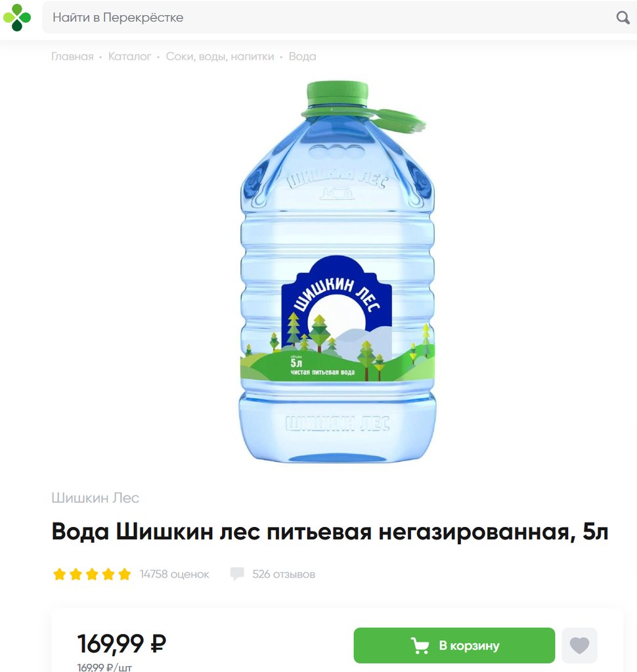Click the first rating star

click(59, 574)
